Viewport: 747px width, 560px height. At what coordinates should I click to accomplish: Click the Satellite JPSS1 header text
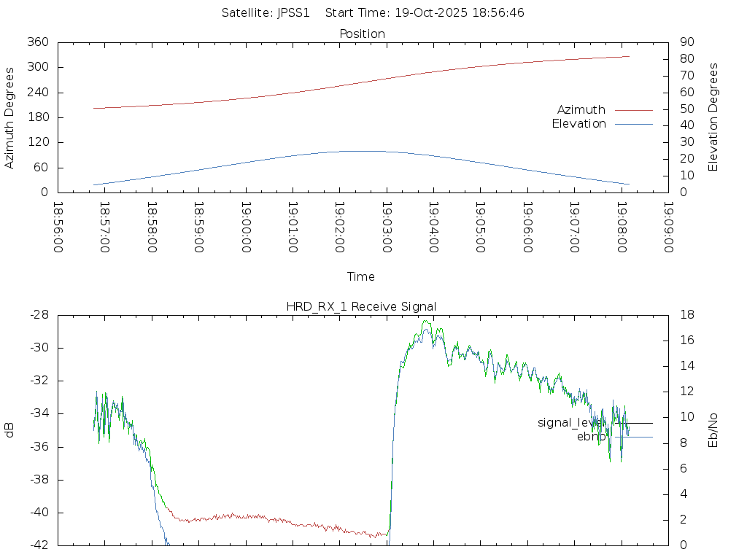(270, 13)
